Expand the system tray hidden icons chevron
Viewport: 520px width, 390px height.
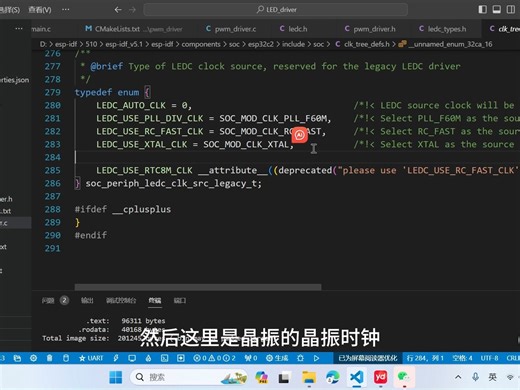pos(458,377)
